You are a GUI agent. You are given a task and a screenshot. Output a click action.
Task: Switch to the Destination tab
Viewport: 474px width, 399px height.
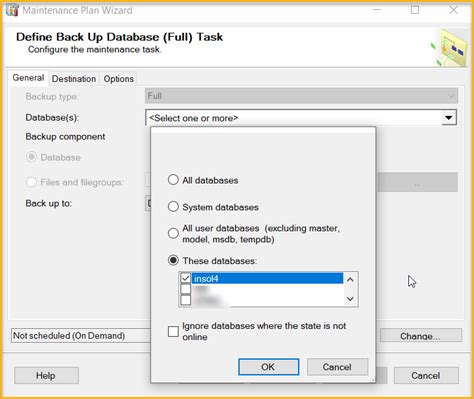[74, 79]
